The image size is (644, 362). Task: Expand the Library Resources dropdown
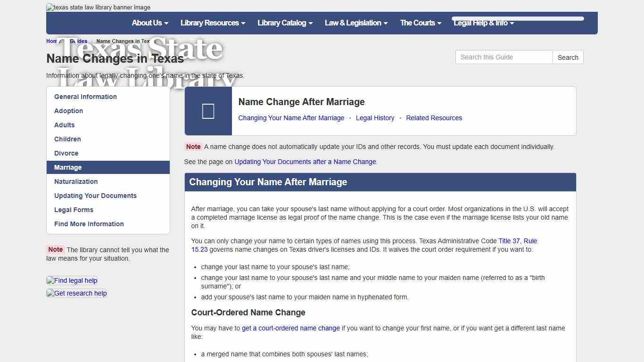(212, 23)
